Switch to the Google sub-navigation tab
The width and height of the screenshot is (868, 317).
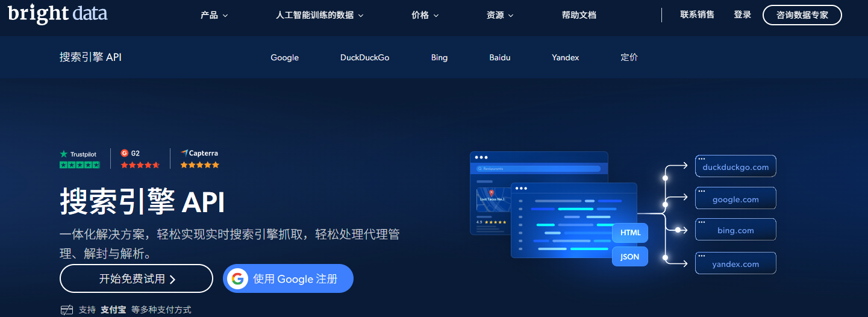pyautogui.click(x=284, y=57)
